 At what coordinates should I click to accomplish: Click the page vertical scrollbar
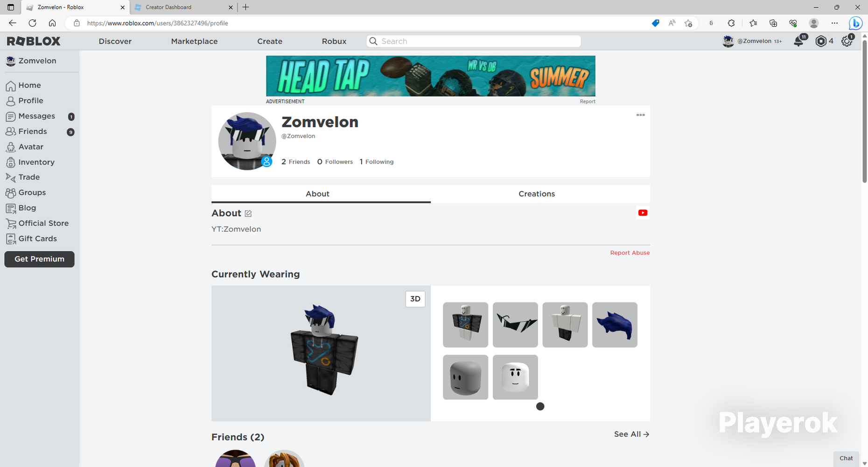coord(864,112)
